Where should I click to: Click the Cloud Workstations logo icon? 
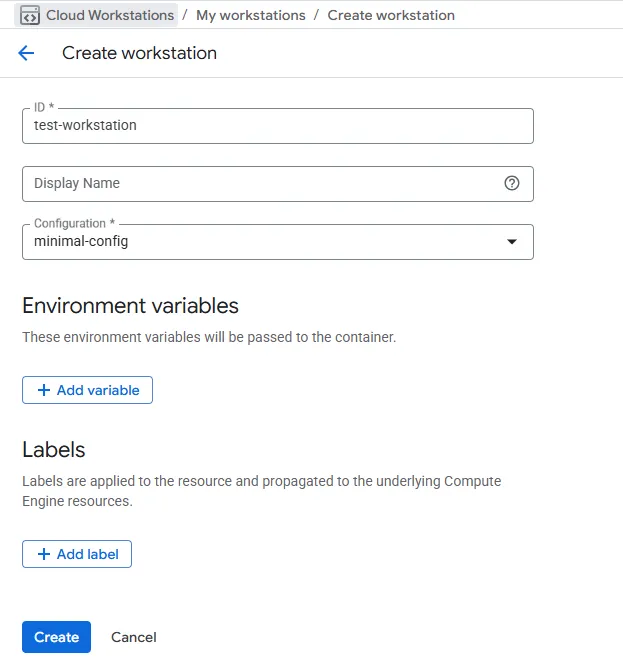[x=30, y=15]
